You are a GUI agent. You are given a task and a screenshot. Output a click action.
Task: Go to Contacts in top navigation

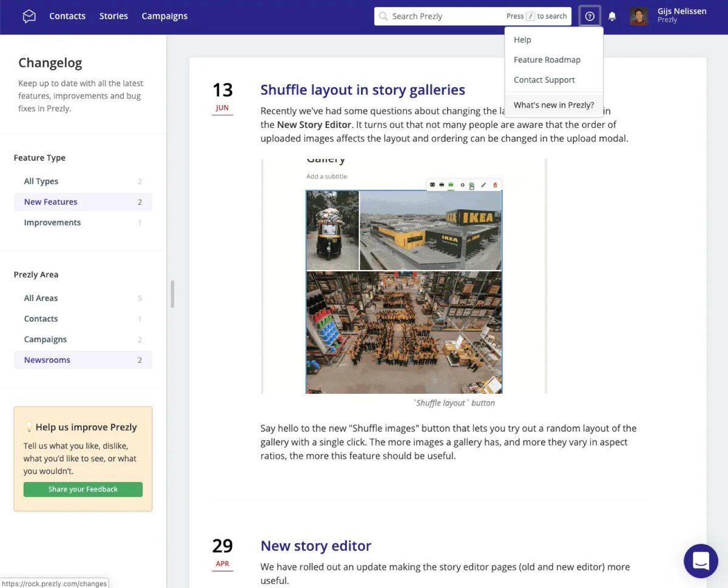point(67,16)
